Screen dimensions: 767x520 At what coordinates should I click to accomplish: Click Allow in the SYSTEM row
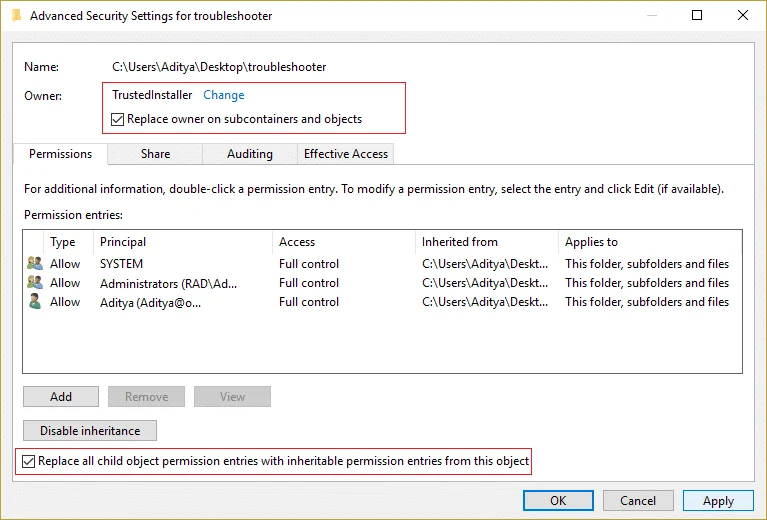[x=65, y=264]
